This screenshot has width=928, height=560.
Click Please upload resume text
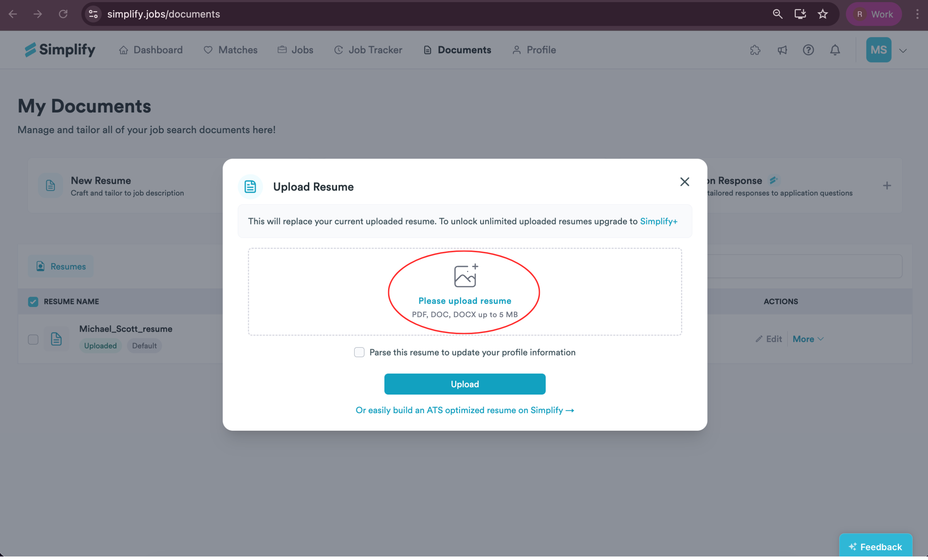coord(465,301)
